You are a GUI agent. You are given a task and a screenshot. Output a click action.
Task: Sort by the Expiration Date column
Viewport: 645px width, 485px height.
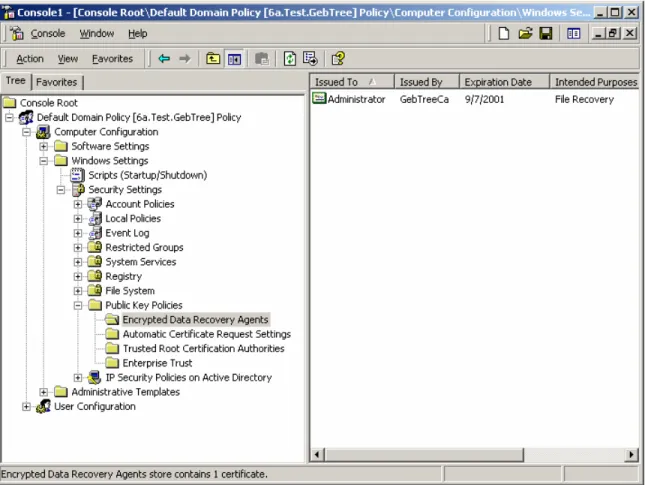coord(504,82)
